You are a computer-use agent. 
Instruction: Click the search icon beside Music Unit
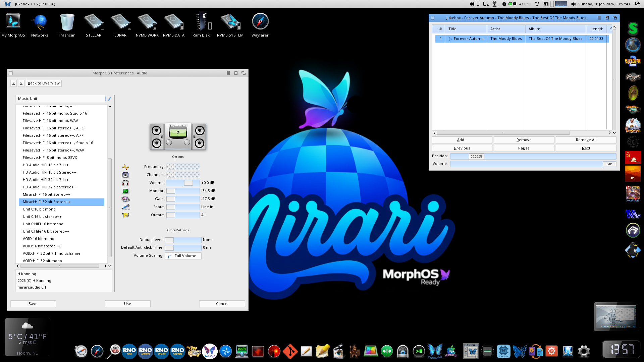(x=110, y=99)
